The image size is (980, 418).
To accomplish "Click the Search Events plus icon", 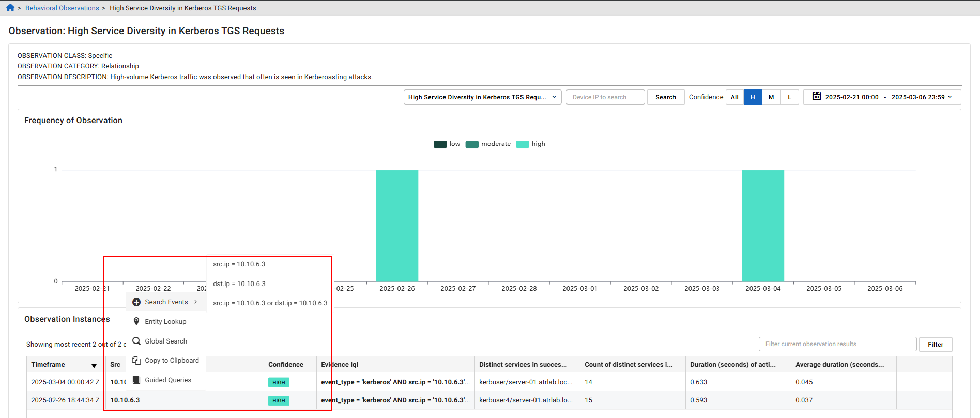I will coord(136,302).
